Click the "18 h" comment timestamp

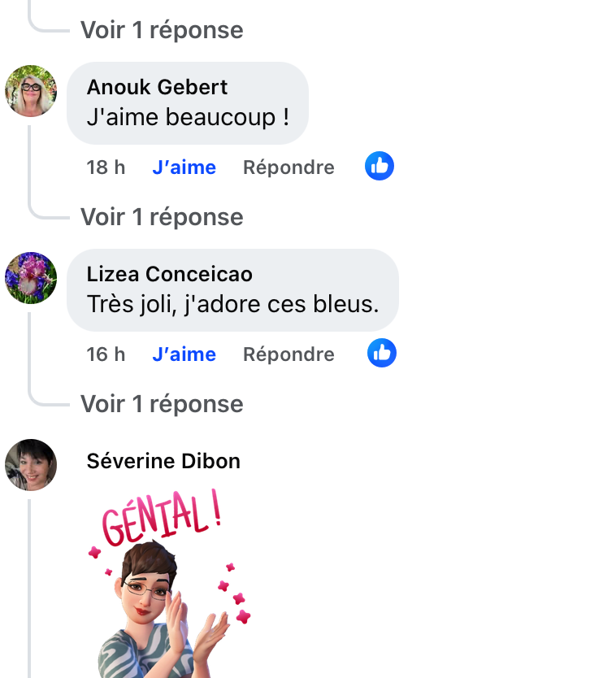point(106,167)
